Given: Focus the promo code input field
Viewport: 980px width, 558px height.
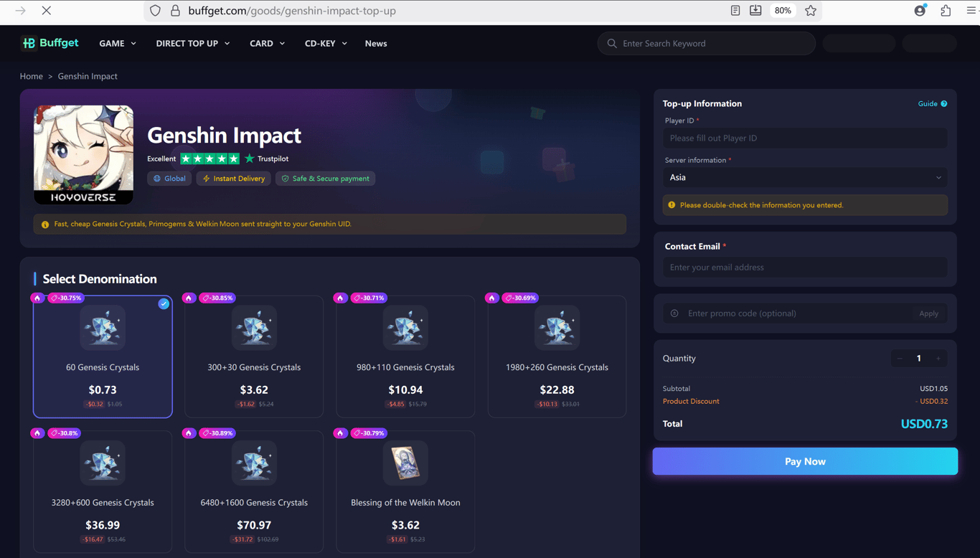Looking at the screenshot, I should coord(795,313).
